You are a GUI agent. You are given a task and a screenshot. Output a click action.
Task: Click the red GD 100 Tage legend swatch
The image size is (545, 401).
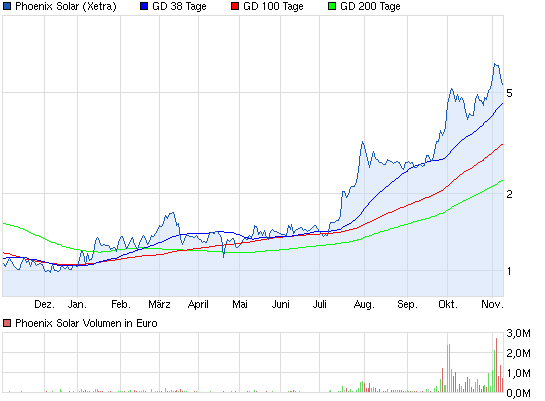pyautogui.click(x=235, y=6)
